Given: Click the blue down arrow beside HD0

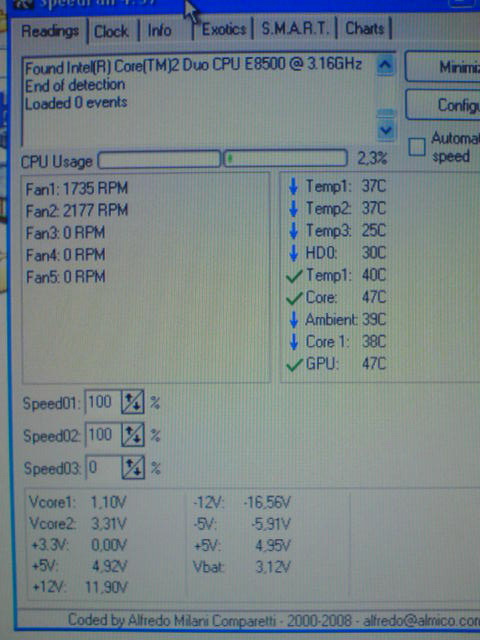Looking at the screenshot, I should tap(293, 253).
